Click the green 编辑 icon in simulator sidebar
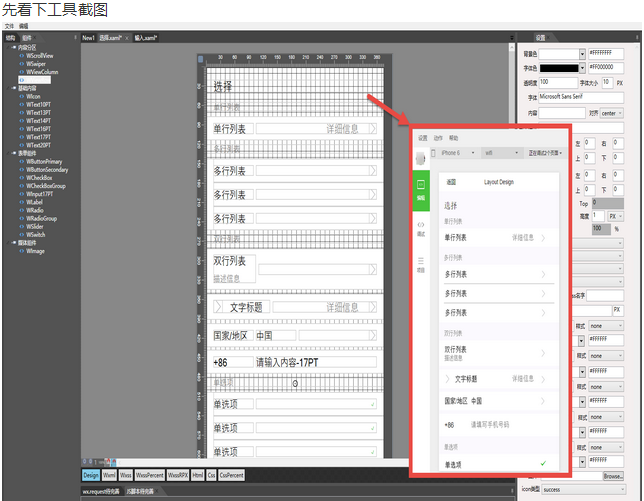 pos(421,188)
